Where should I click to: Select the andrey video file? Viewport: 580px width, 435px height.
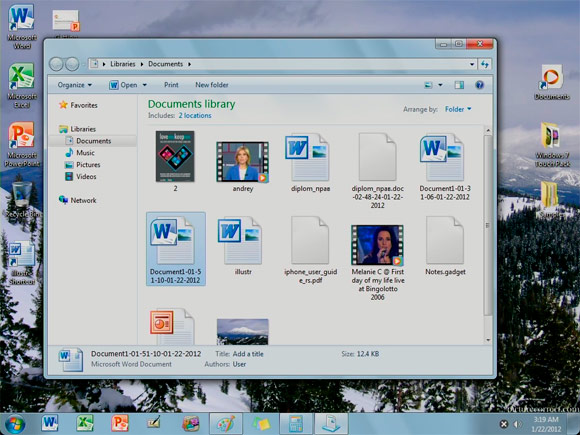click(243, 166)
